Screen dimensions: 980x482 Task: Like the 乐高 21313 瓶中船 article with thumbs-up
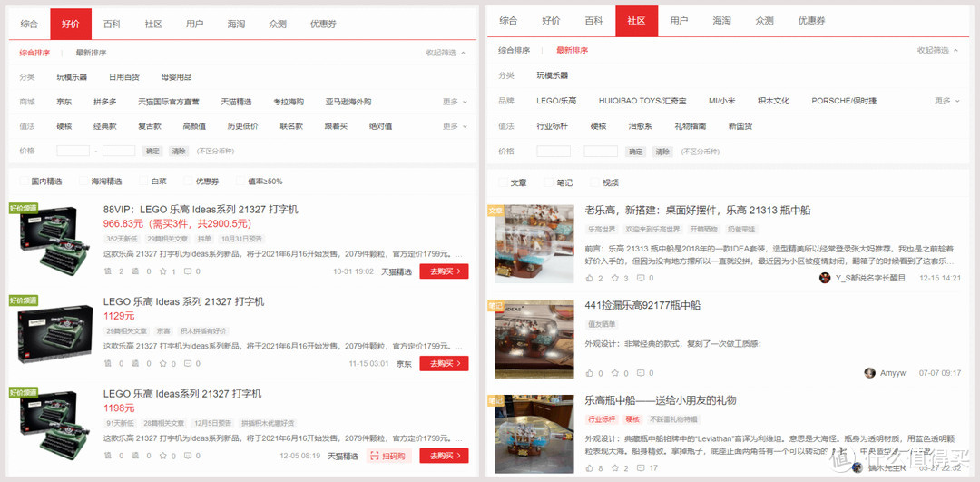click(590, 278)
